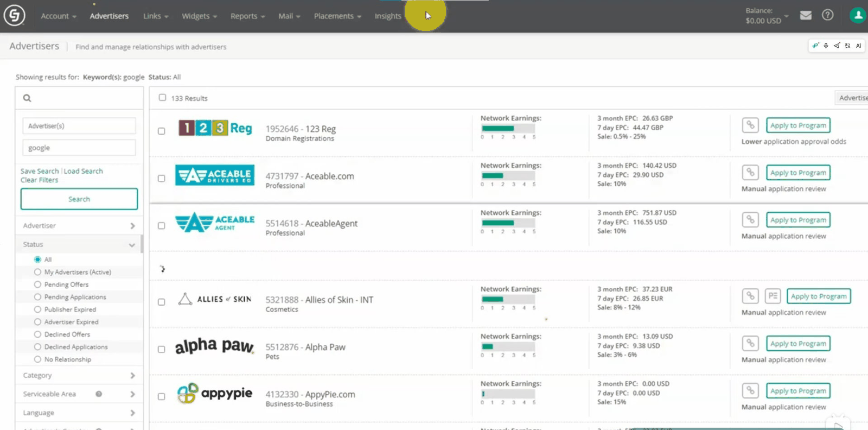The height and width of the screenshot is (430, 868).
Task: Click the link icon for 123 Reg
Action: click(750, 125)
